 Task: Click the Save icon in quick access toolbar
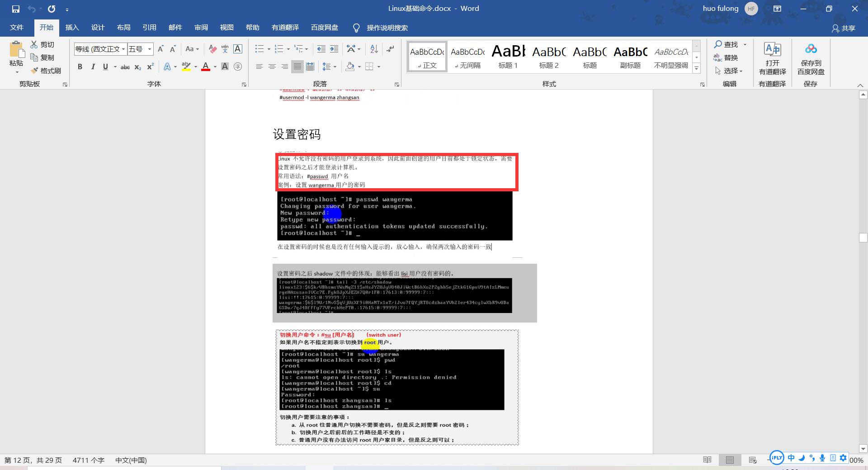(x=16, y=9)
